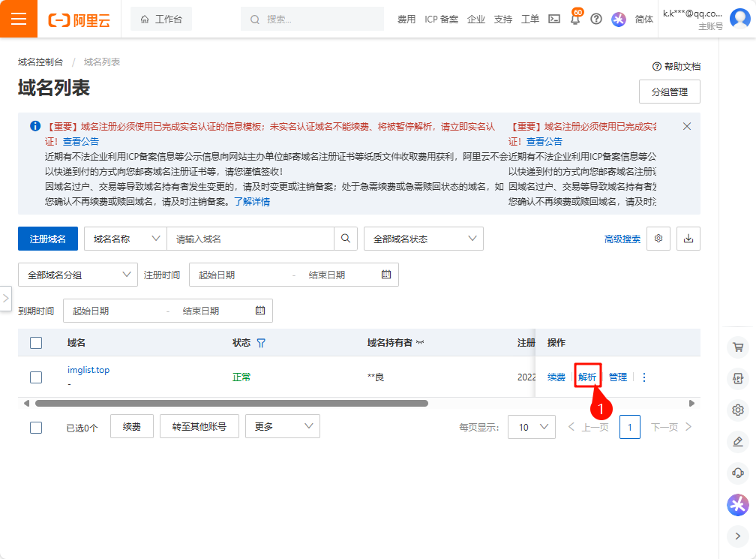756x559 pixels.
Task: Open 分组管理 group management
Action: pos(670,92)
